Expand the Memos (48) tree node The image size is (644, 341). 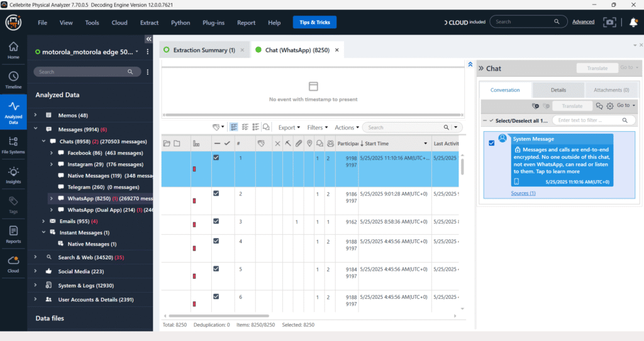35,116
